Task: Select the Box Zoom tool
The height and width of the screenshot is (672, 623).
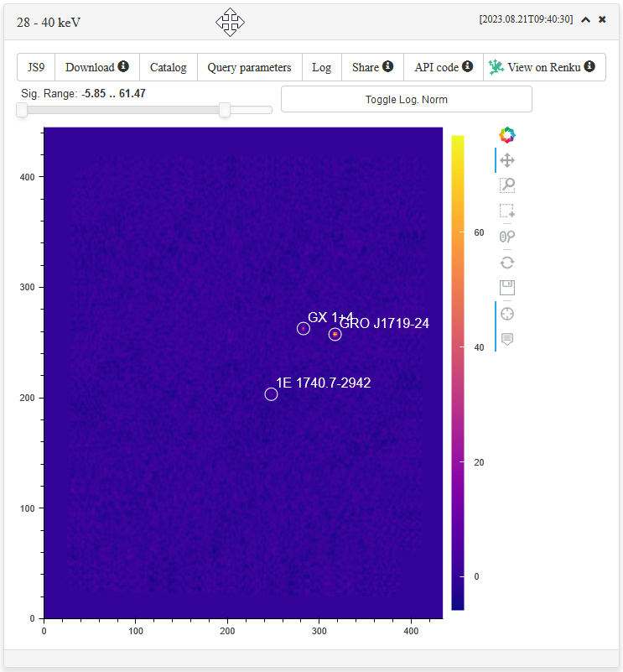Action: (x=507, y=185)
